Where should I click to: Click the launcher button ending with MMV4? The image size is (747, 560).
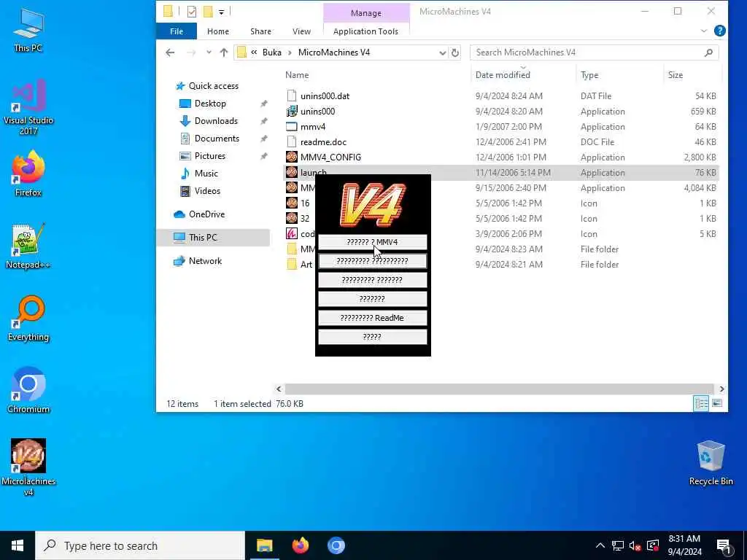(372, 242)
